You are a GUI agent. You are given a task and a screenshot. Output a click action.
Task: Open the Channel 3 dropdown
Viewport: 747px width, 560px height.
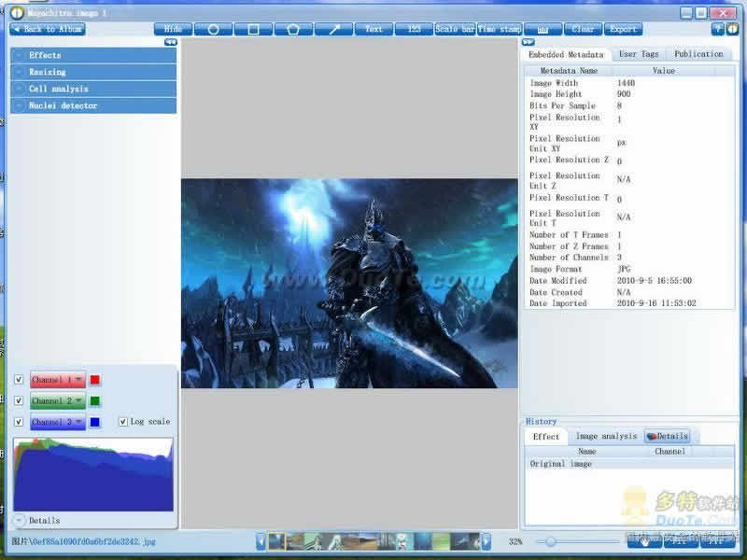(x=58, y=422)
